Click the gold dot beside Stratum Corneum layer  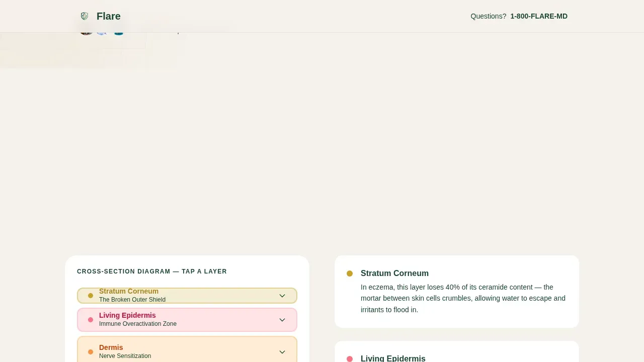[91, 296]
